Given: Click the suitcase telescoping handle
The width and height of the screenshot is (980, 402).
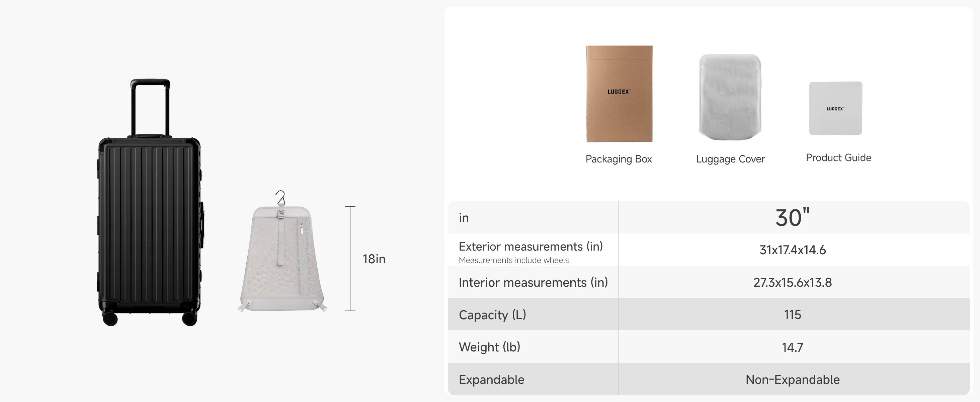Looking at the screenshot, I should 150,107.
